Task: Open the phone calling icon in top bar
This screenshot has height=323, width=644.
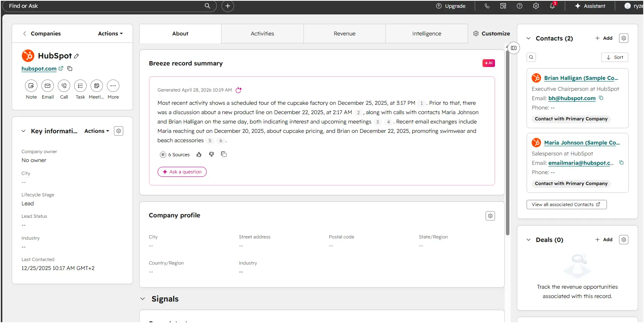Action: pyautogui.click(x=487, y=6)
